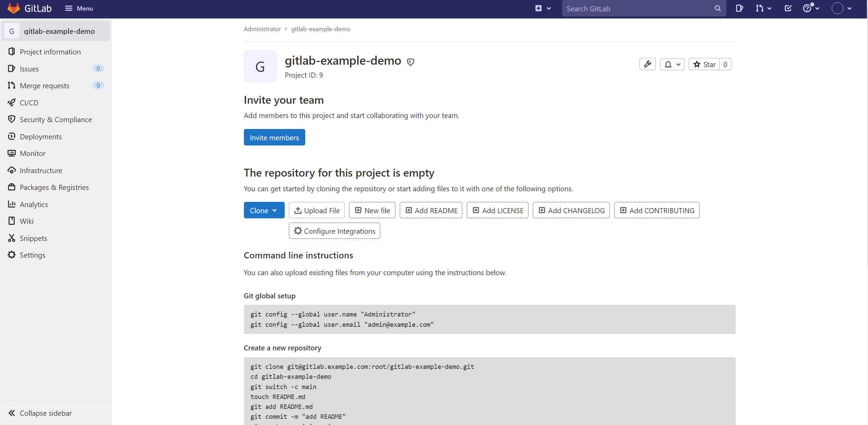The width and height of the screenshot is (868, 425).
Task: Click the Analytics chart icon
Action: point(12,204)
